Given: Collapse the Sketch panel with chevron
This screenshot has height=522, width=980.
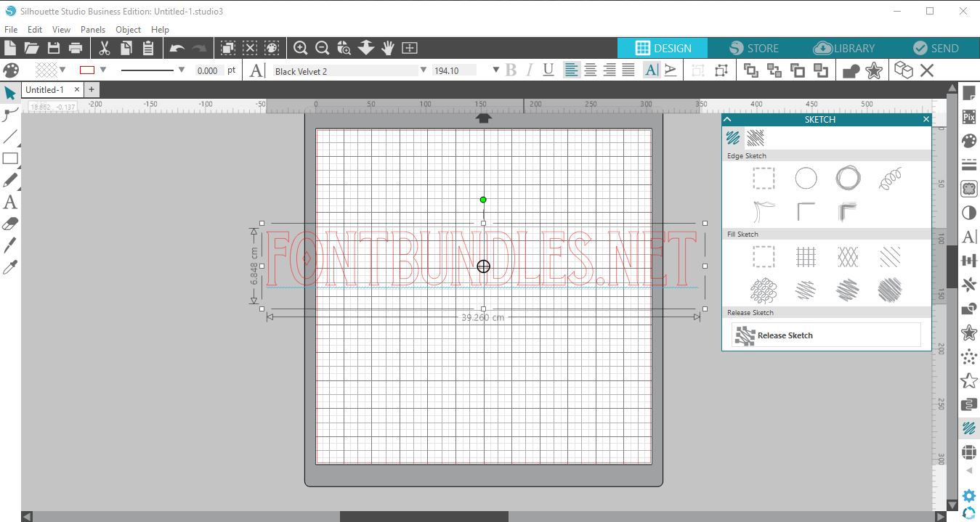Looking at the screenshot, I should pyautogui.click(x=727, y=119).
